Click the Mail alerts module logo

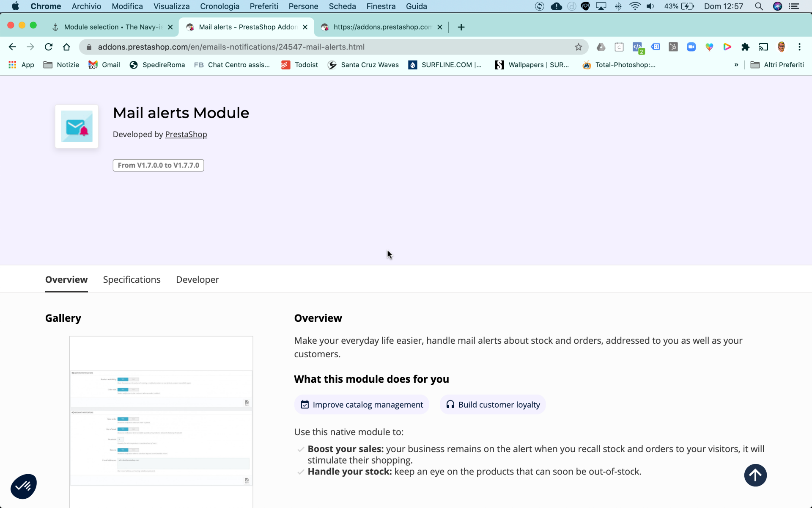coord(77,127)
